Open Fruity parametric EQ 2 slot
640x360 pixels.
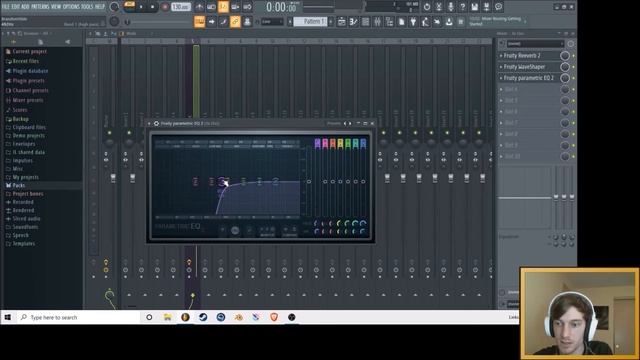pos(529,78)
